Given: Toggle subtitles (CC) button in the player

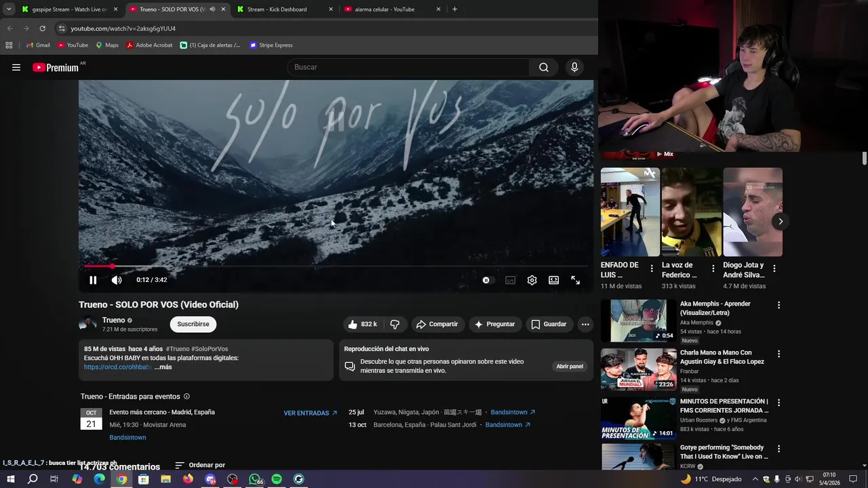Looking at the screenshot, I should 510,280.
